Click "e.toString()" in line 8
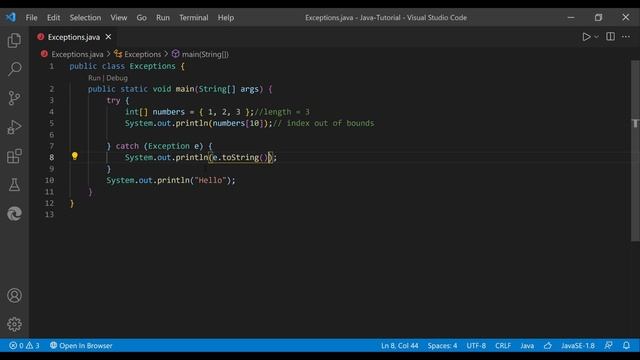 coord(240,157)
